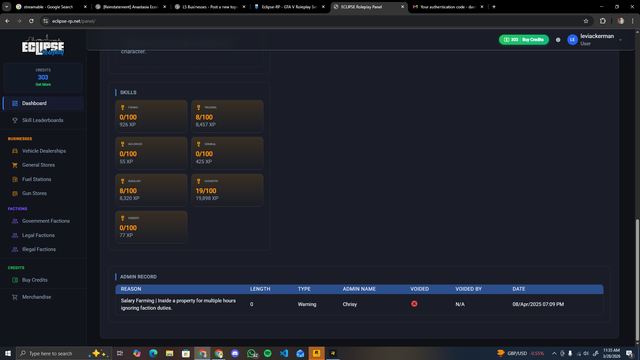640x360 pixels.
Task: Click the trophy icon on Fishing card
Action: coord(122,107)
